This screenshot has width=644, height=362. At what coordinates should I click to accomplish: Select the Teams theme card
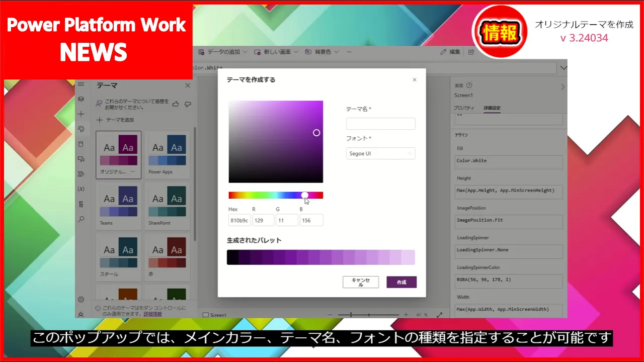pyautogui.click(x=119, y=206)
